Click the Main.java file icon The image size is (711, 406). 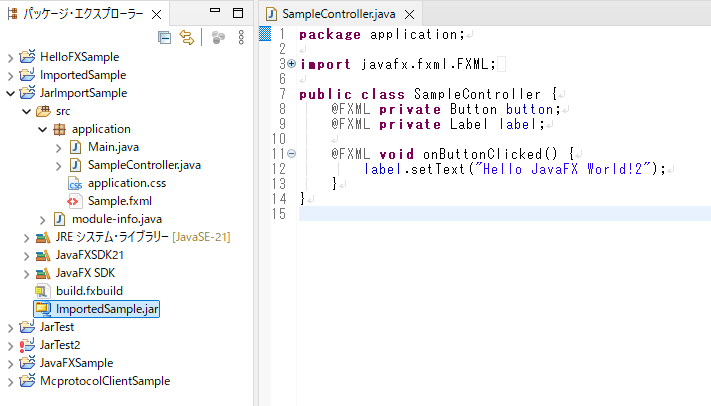click(x=75, y=147)
